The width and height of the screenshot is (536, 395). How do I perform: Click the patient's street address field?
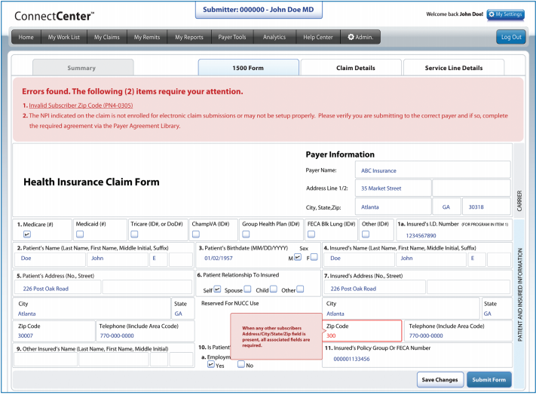point(58,288)
